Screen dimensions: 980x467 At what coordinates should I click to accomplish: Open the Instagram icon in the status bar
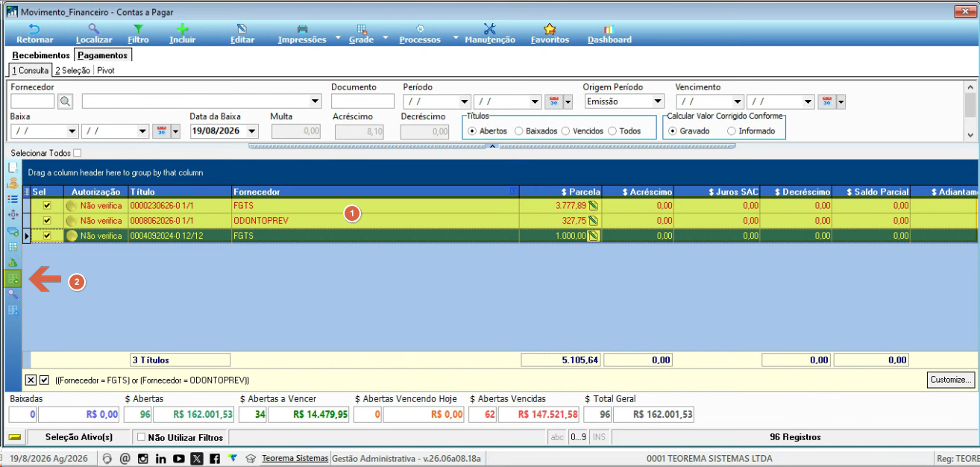(142, 459)
